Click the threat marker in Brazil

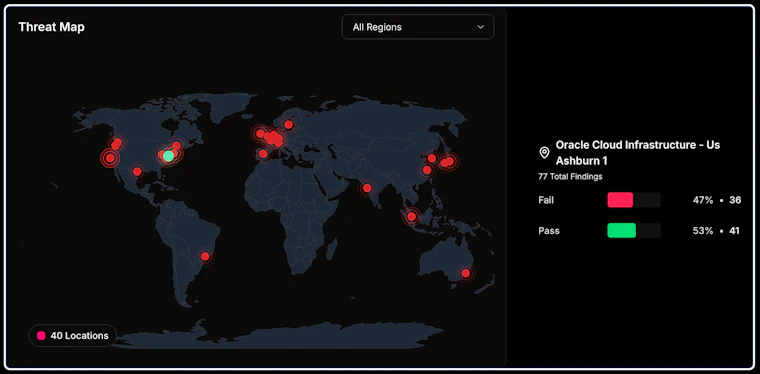coord(205,256)
